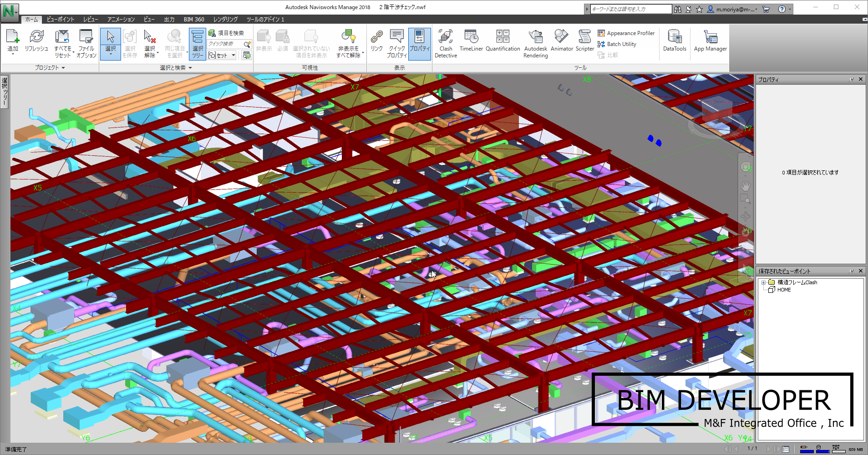Image resolution: width=868 pixels, height=455 pixels.
Task: Switch to the BIM 360 tab
Action: (194, 20)
